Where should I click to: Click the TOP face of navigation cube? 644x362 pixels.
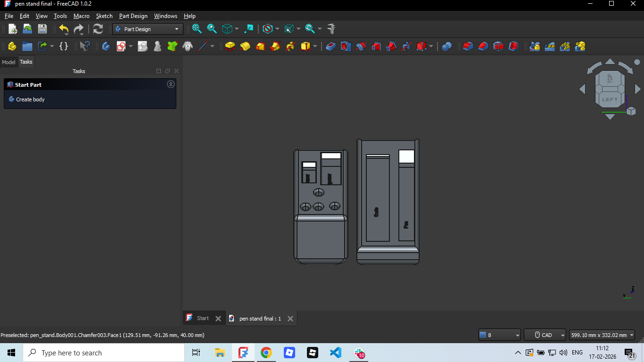[610, 79]
